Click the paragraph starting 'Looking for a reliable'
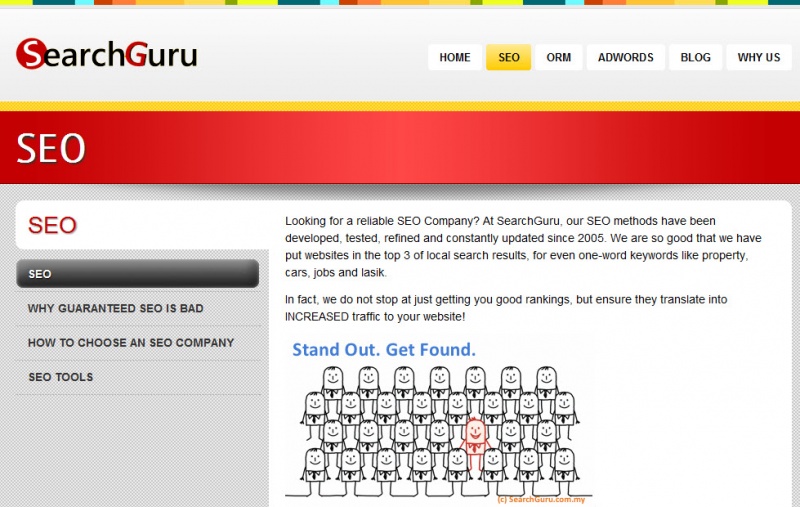800x507 pixels. click(523, 247)
